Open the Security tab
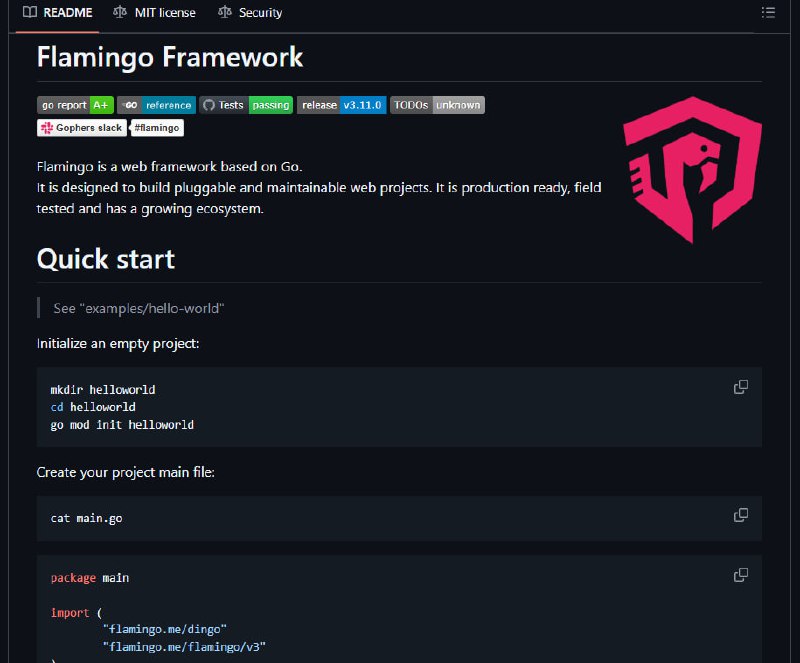 tap(250, 13)
